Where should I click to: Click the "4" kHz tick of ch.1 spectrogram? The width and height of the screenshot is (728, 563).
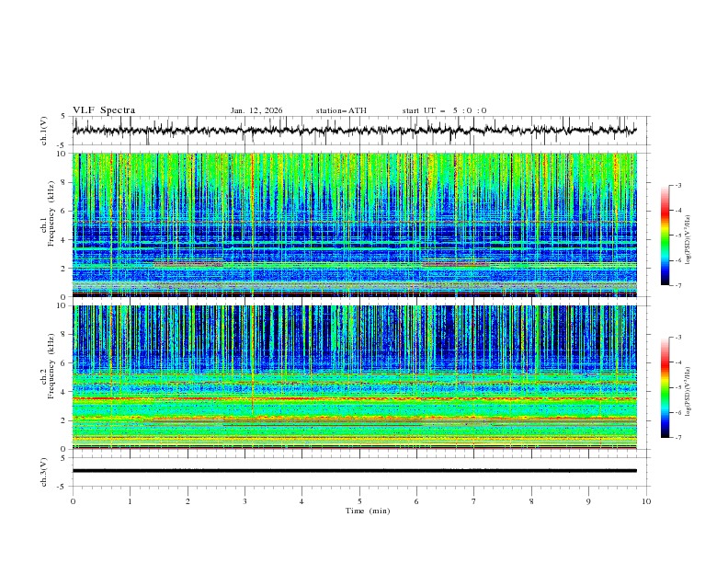click(x=64, y=240)
